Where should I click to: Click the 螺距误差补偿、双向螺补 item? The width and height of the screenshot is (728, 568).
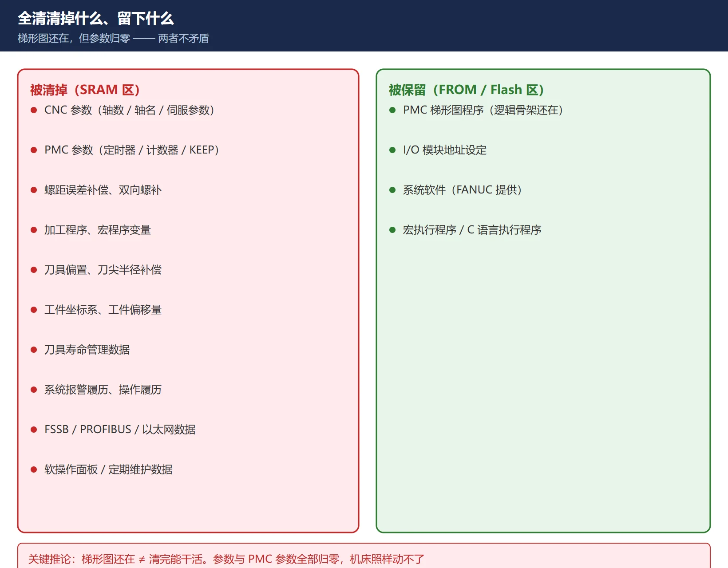click(103, 190)
